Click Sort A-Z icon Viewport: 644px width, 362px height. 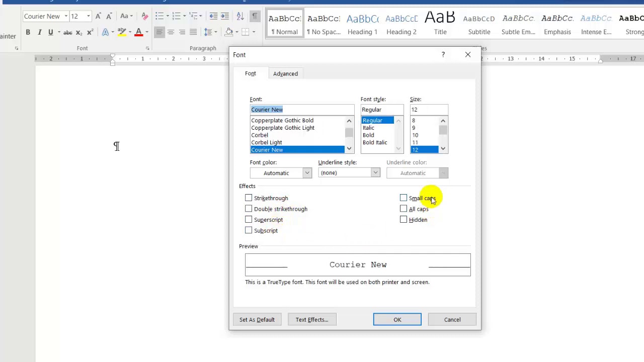coord(240,16)
